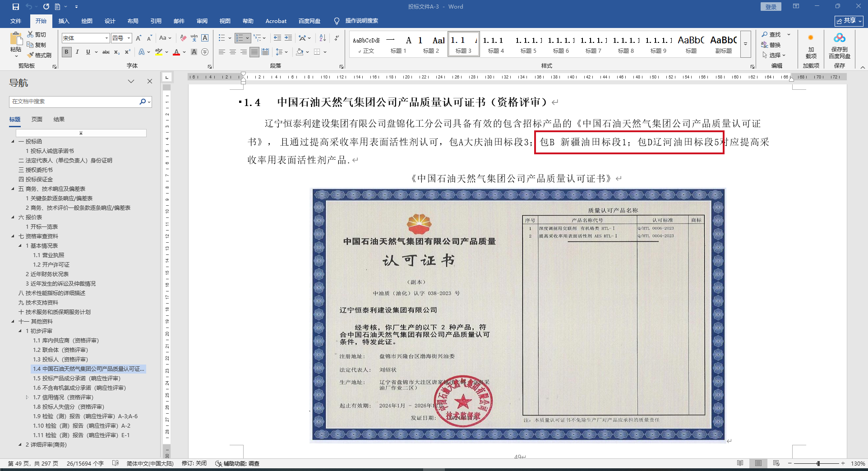Viewport: 868px width, 471px height.
Task: Apply character border to text
Action: click(205, 38)
